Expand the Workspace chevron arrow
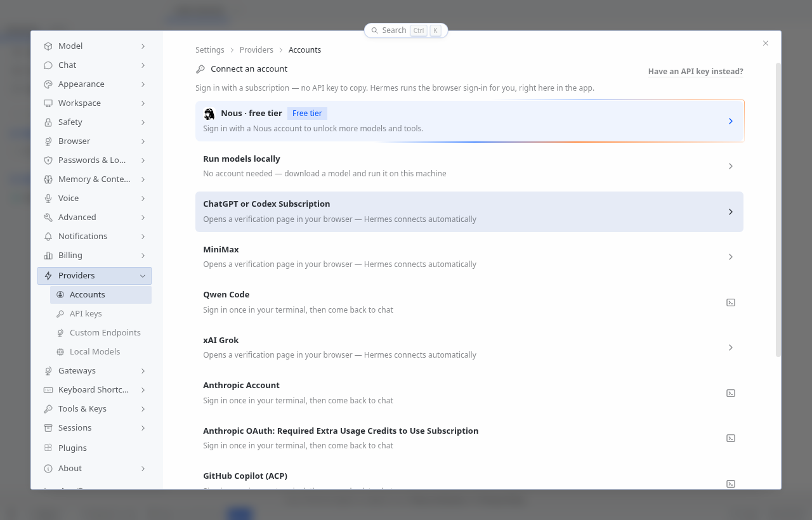812x520 pixels. [x=143, y=103]
